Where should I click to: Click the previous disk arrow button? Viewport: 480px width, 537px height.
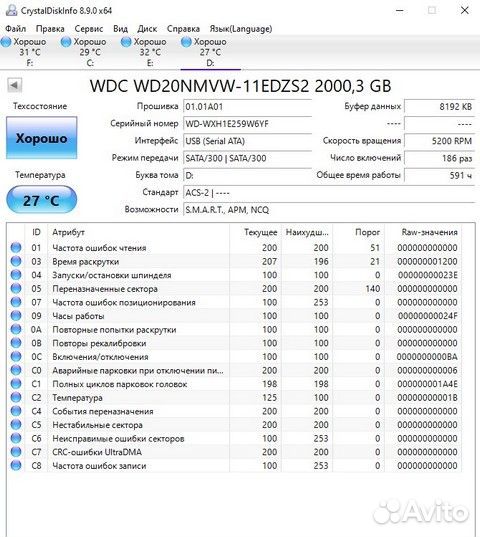15,85
